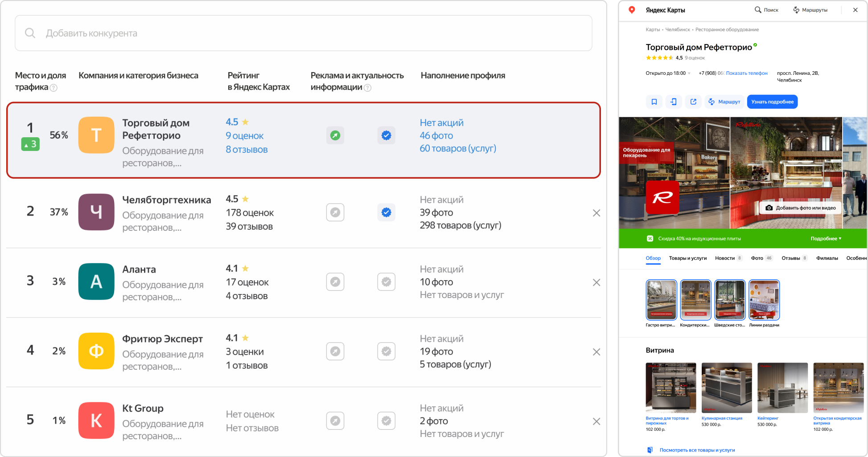
Task: Click the 'Показать телефон' link
Action: click(x=747, y=73)
